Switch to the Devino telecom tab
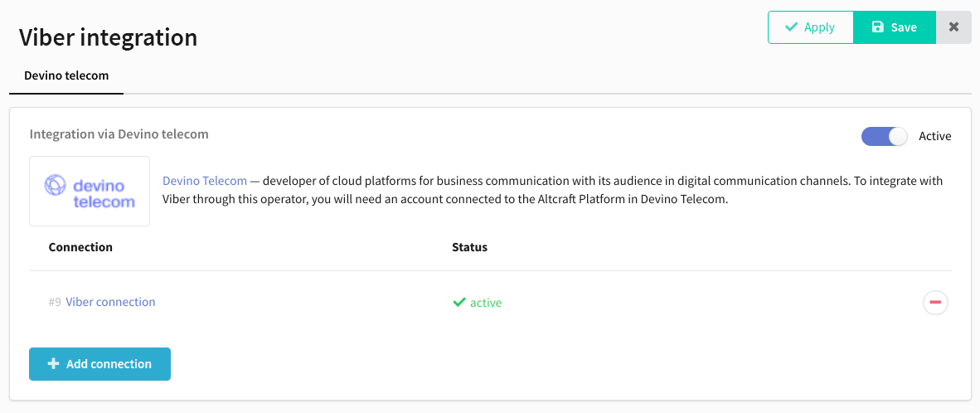The width and height of the screenshot is (980, 413). click(x=66, y=75)
